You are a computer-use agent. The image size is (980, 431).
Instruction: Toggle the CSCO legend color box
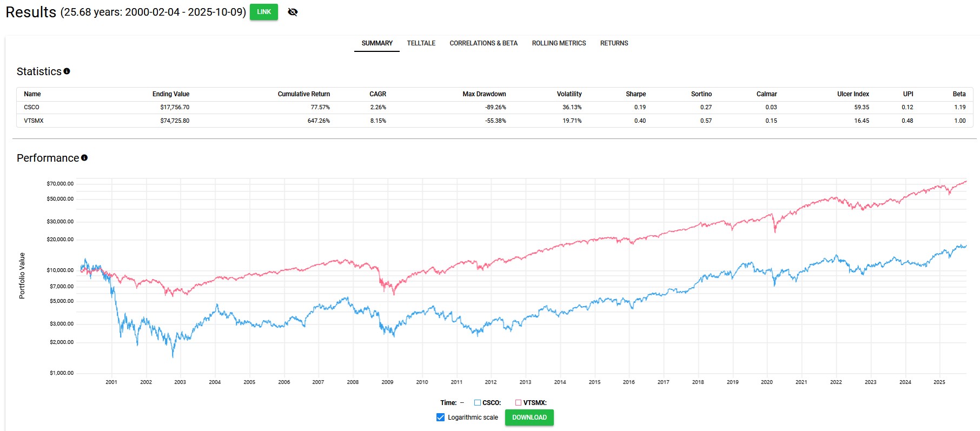point(478,402)
